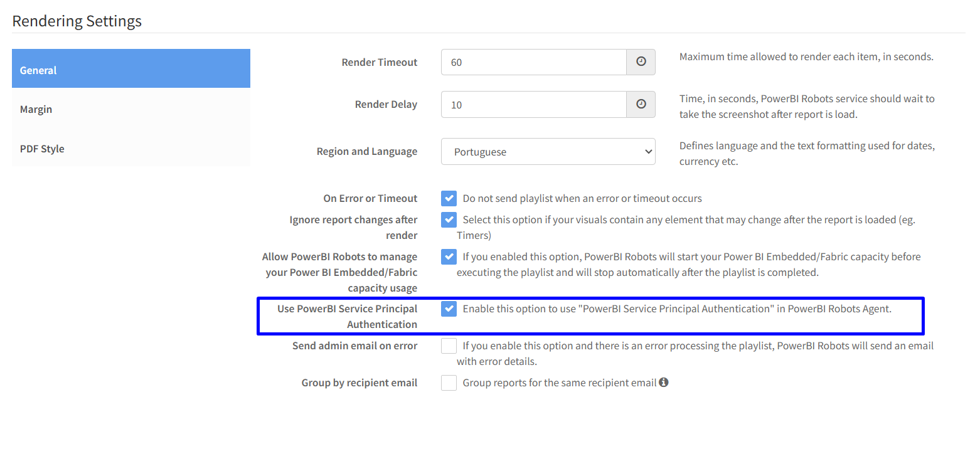Click the Region and Language label
The height and width of the screenshot is (449, 980).
[x=366, y=151]
